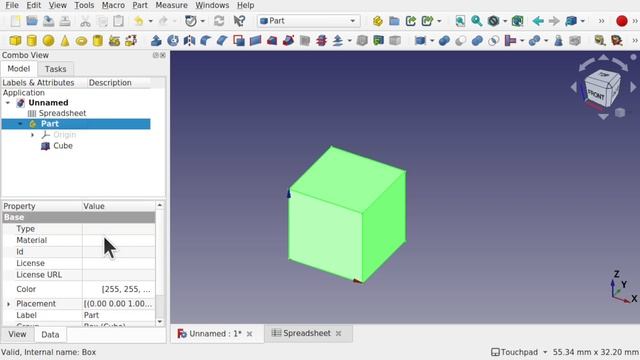Screen dimensions: 640x360
Task: Select the Model tab
Action: point(19,69)
